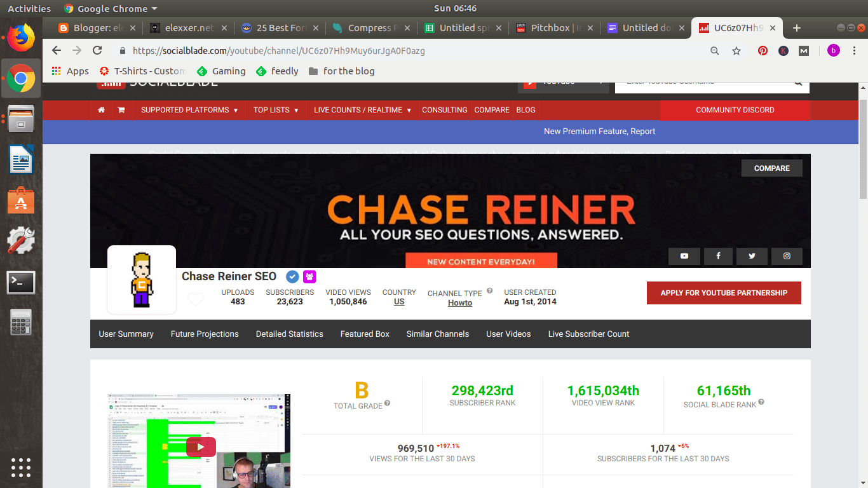The image size is (868, 488).
Task: Click the Howto channel type link
Action: pos(460,303)
